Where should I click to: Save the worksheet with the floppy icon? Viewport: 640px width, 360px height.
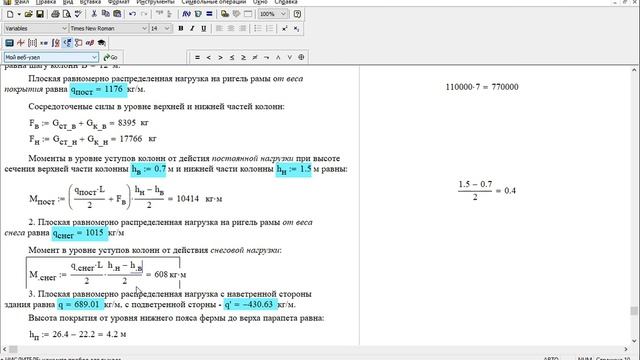[40, 14]
